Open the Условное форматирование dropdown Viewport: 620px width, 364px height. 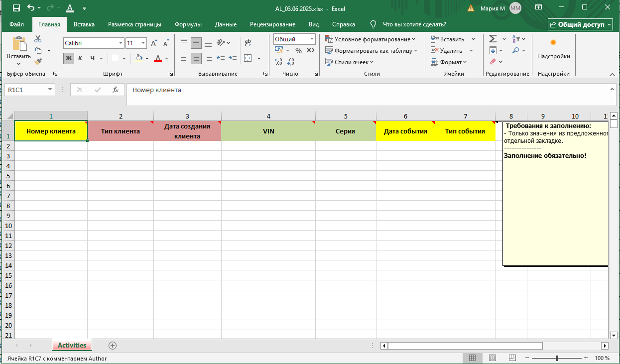[x=371, y=39]
